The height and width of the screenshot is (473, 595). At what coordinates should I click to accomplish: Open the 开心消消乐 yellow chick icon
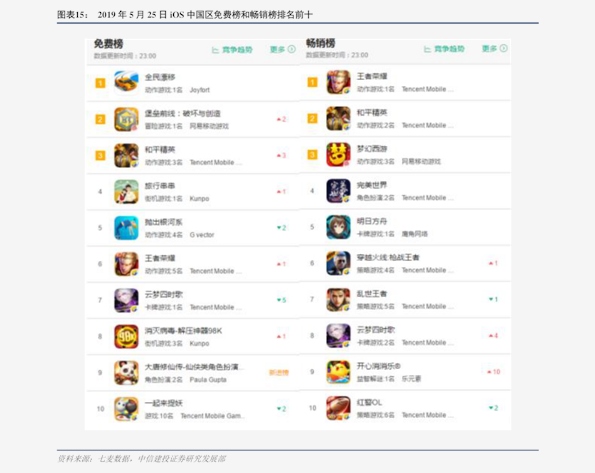tap(338, 372)
